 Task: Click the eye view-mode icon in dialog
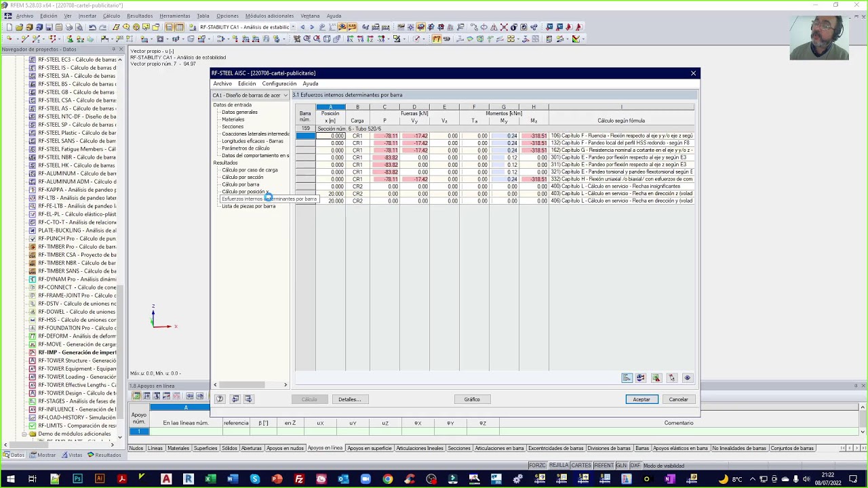click(x=687, y=378)
